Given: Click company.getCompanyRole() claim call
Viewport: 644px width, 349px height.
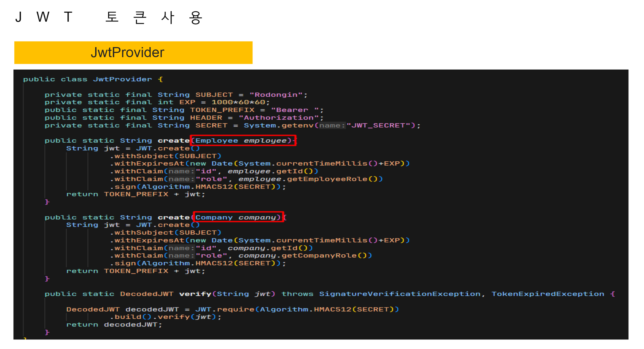Looking at the screenshot, I should 304,255.
